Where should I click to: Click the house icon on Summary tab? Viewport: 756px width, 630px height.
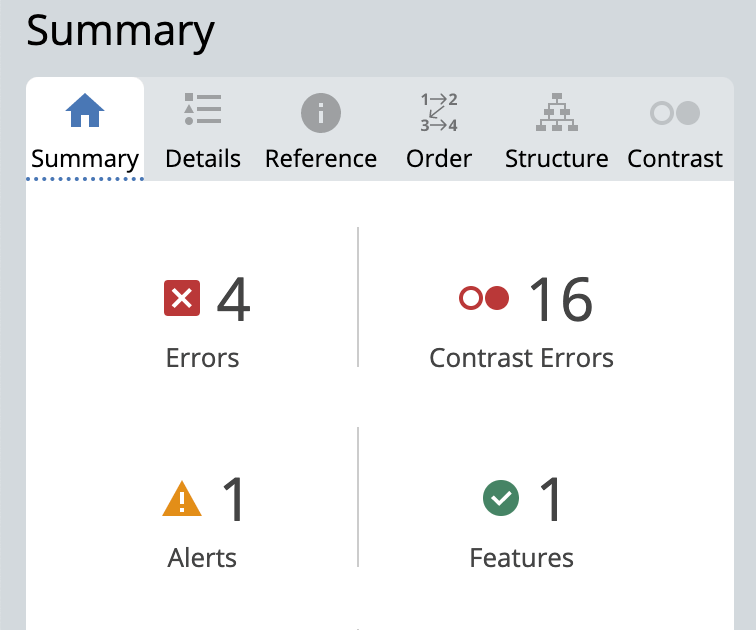(x=85, y=112)
